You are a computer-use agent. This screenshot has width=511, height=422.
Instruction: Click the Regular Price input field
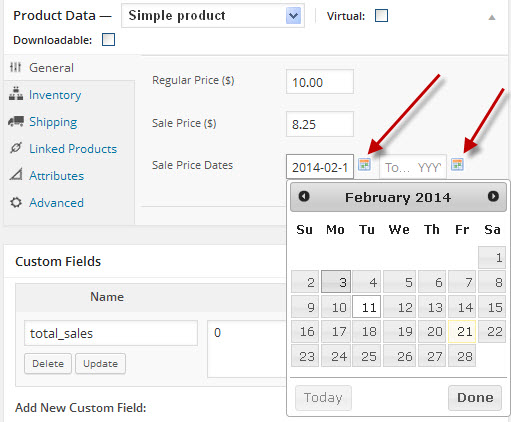[x=320, y=82]
